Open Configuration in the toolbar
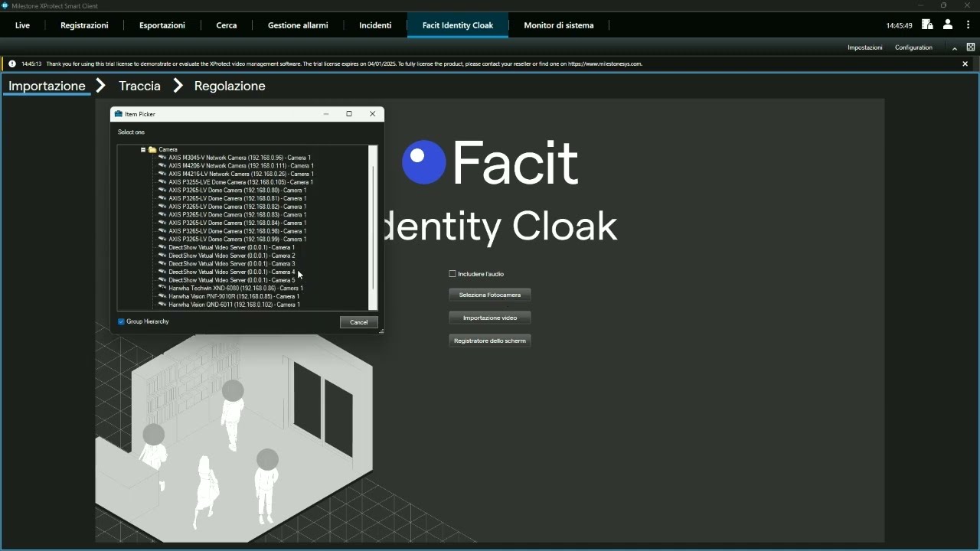The width and height of the screenshot is (980, 551). click(x=913, y=47)
